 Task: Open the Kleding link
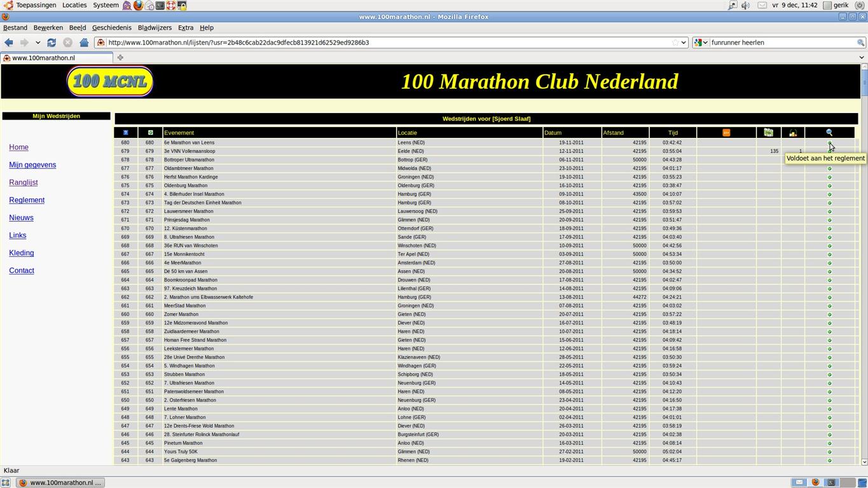pos(22,253)
